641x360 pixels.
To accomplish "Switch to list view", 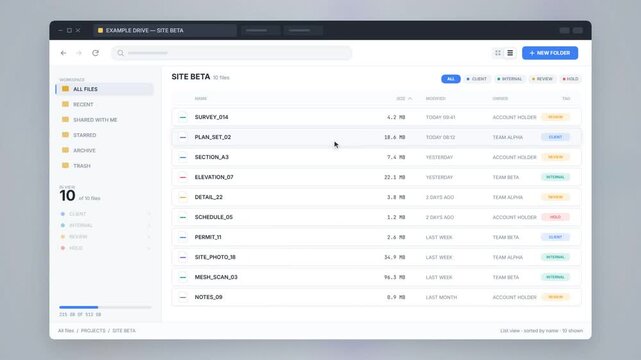I will [x=510, y=53].
